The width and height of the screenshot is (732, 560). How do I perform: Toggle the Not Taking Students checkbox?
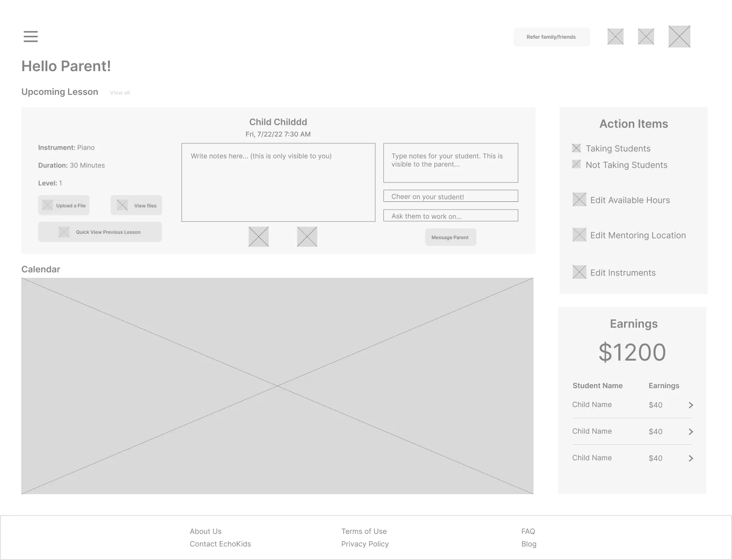point(576,164)
